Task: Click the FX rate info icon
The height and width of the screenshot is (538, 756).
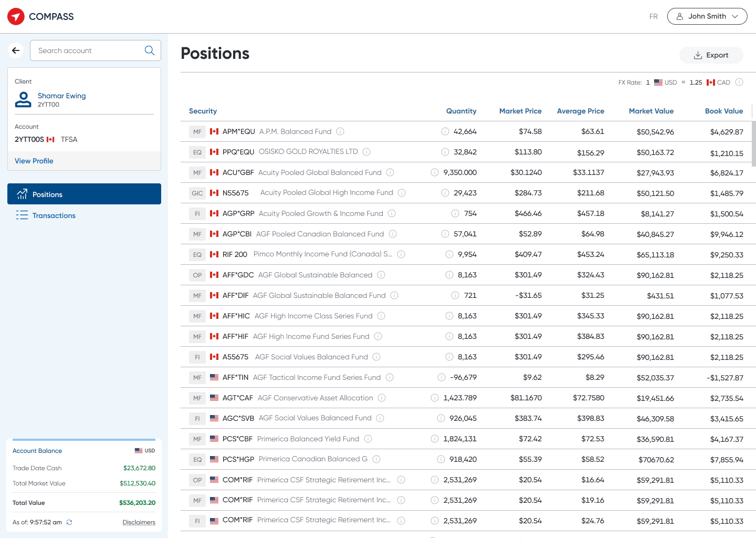Action: [739, 82]
